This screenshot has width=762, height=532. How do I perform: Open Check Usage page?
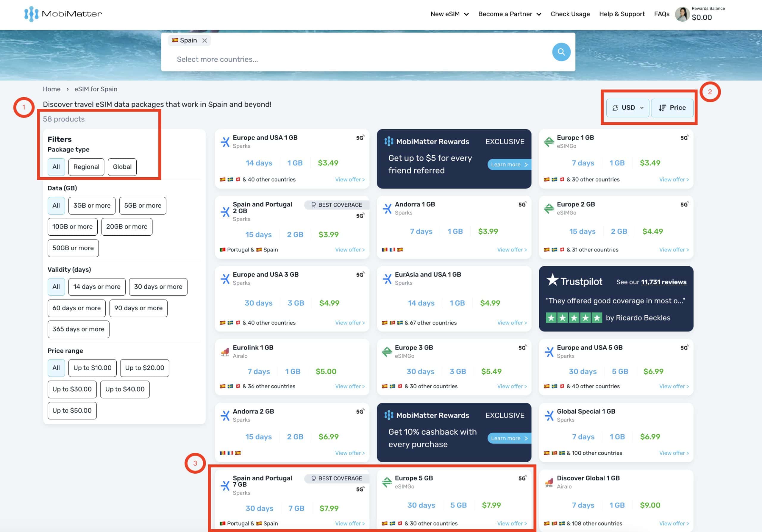click(570, 14)
